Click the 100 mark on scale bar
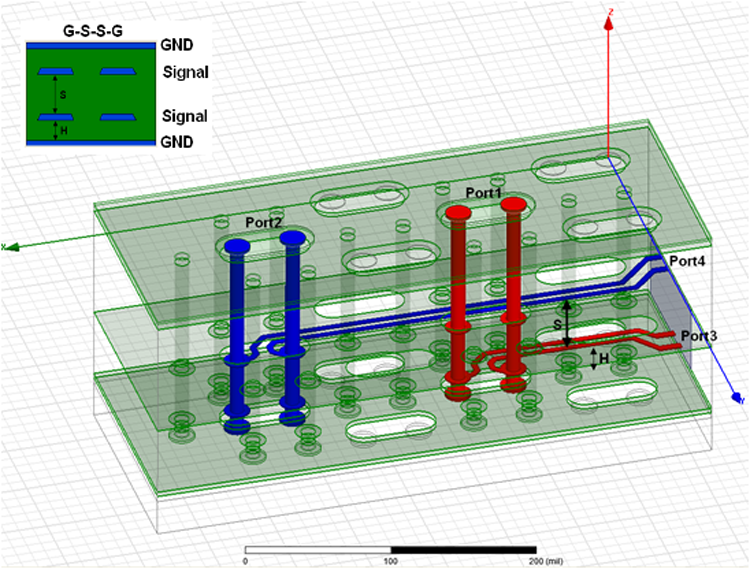 click(x=391, y=561)
